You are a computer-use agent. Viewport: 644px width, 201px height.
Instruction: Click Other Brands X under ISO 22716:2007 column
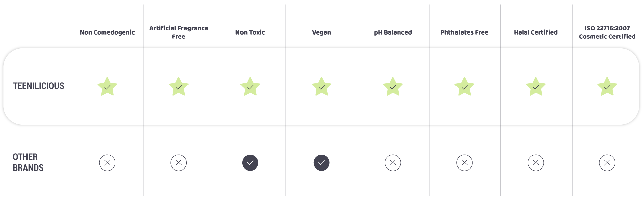(607, 163)
